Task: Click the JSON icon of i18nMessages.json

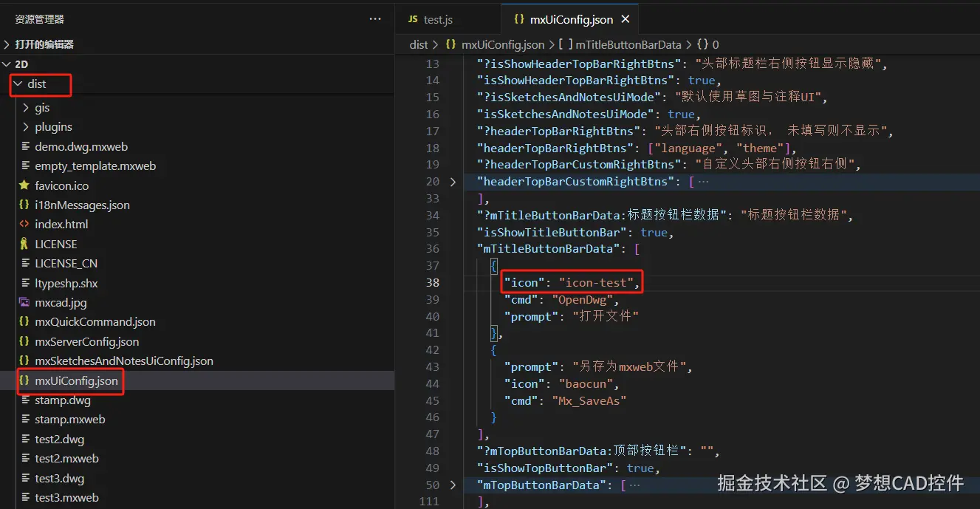Action: pyautogui.click(x=24, y=205)
